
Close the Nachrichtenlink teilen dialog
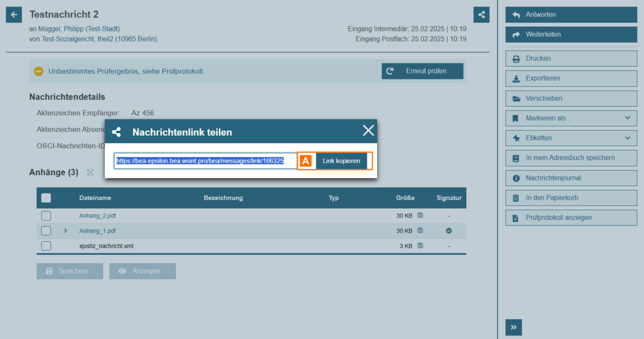[x=368, y=130]
